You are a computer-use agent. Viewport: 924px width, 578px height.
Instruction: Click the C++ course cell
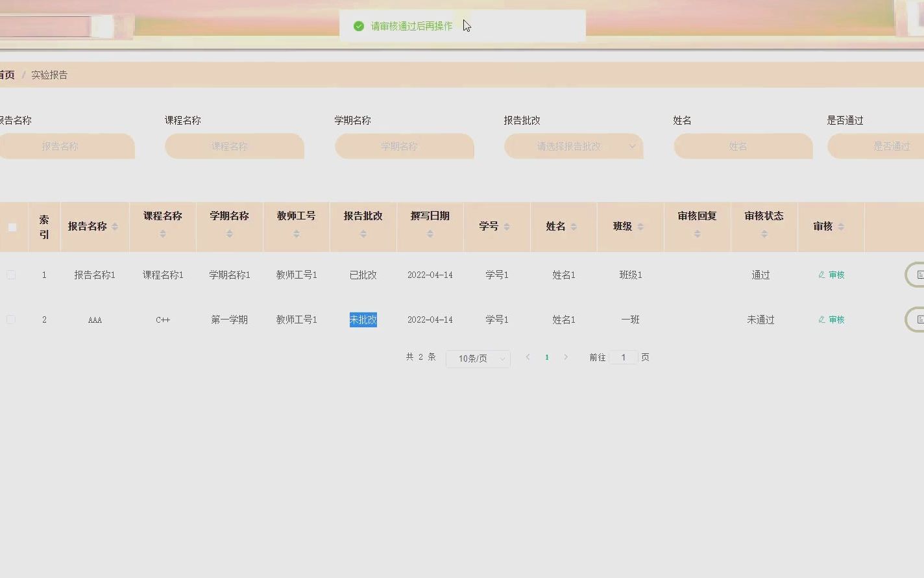coord(163,320)
